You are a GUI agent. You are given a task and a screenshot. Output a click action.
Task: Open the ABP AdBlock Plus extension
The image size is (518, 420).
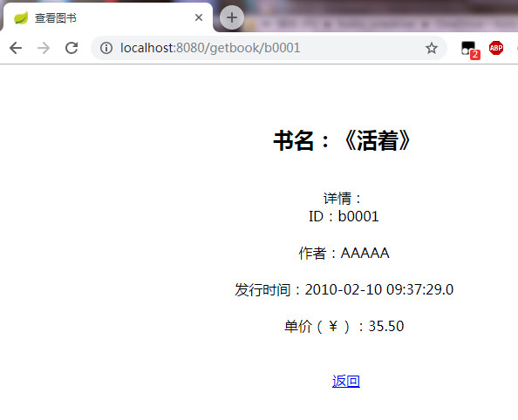(496, 48)
